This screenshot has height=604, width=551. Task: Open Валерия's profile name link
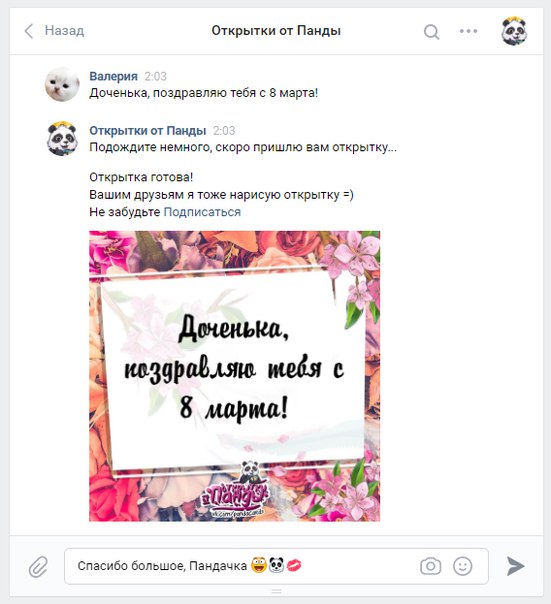coord(113,76)
